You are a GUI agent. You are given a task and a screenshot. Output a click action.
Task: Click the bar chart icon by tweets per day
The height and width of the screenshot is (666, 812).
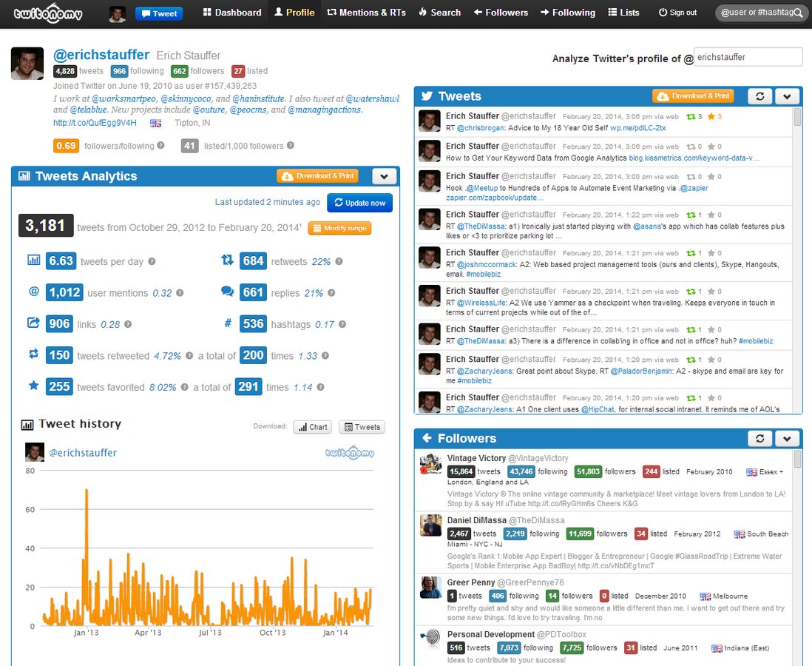34,260
